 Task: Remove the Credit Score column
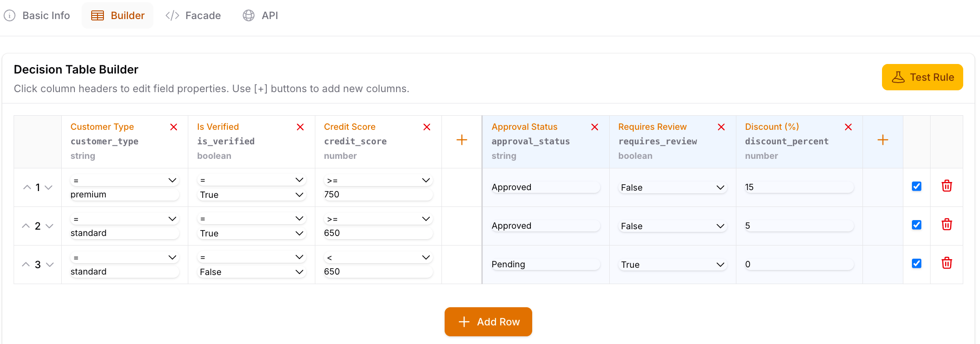[426, 127]
